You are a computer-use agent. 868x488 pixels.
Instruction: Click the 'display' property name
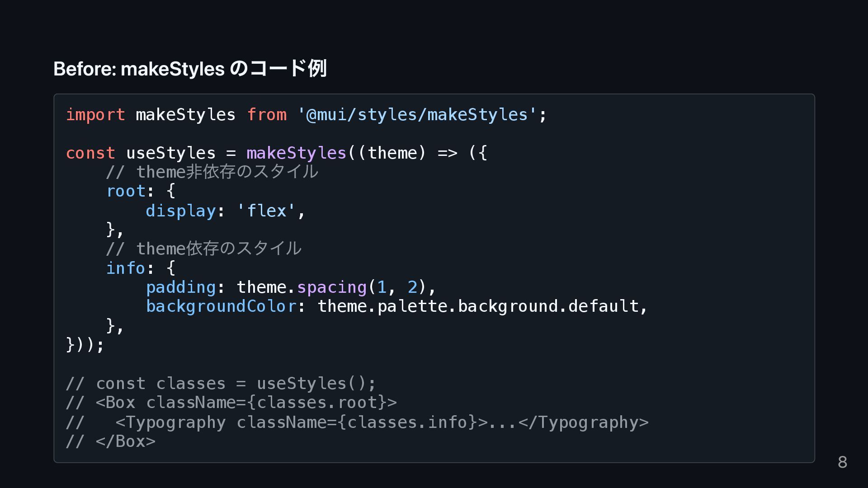click(180, 211)
